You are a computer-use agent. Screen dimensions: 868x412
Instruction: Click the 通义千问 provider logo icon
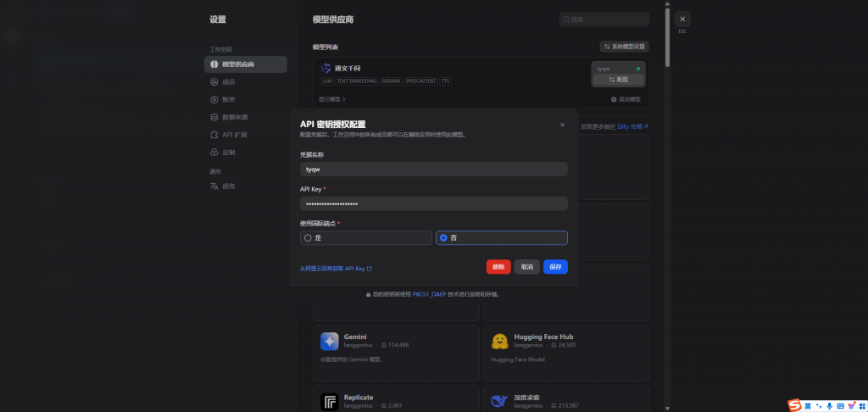[326, 68]
